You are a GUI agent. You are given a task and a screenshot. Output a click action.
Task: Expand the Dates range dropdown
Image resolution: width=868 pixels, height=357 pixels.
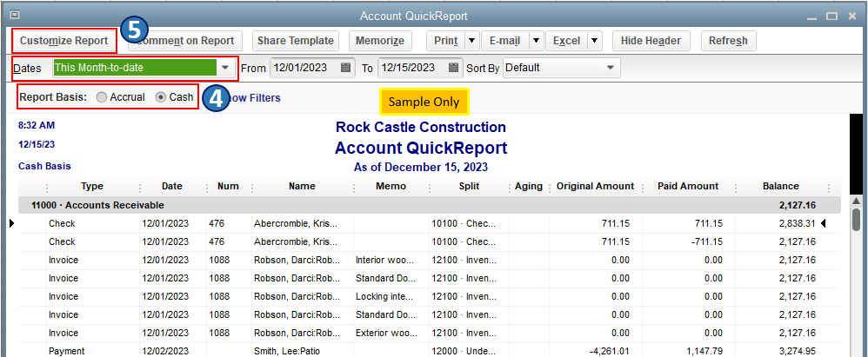point(225,67)
